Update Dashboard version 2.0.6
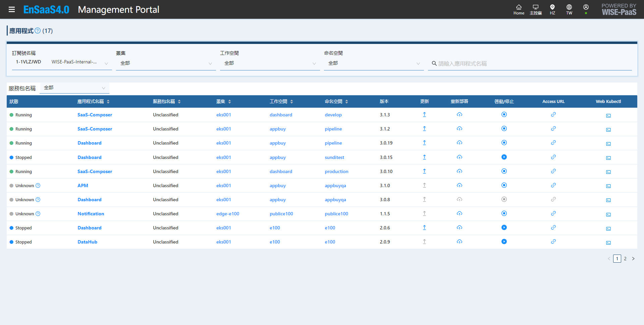Screen dimensions: 644x325 point(424,227)
